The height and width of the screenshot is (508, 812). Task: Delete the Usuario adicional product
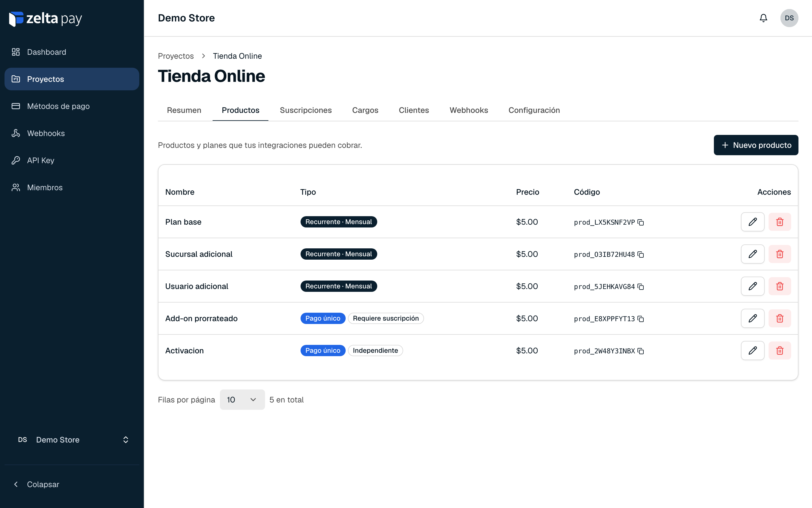point(780,286)
